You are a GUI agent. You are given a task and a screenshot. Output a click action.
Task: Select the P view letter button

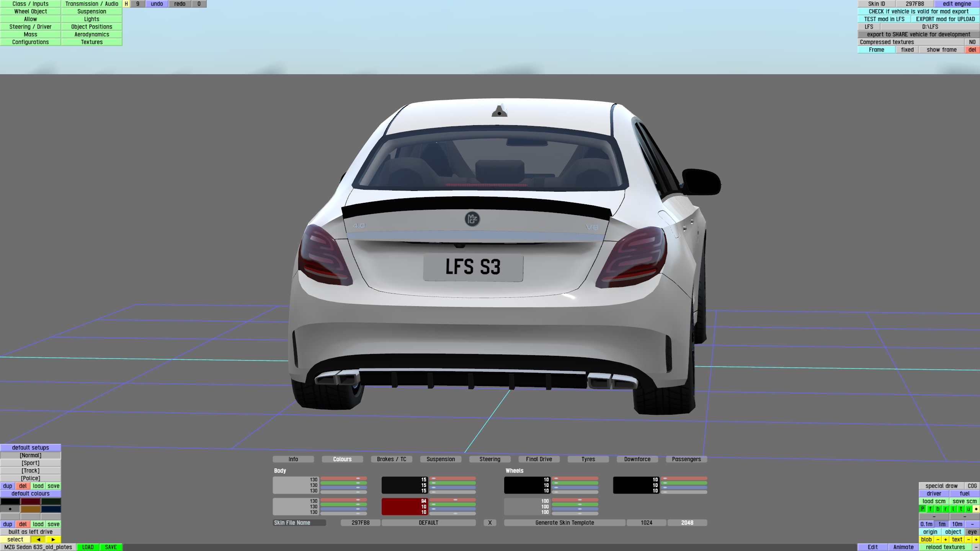pyautogui.click(x=923, y=509)
